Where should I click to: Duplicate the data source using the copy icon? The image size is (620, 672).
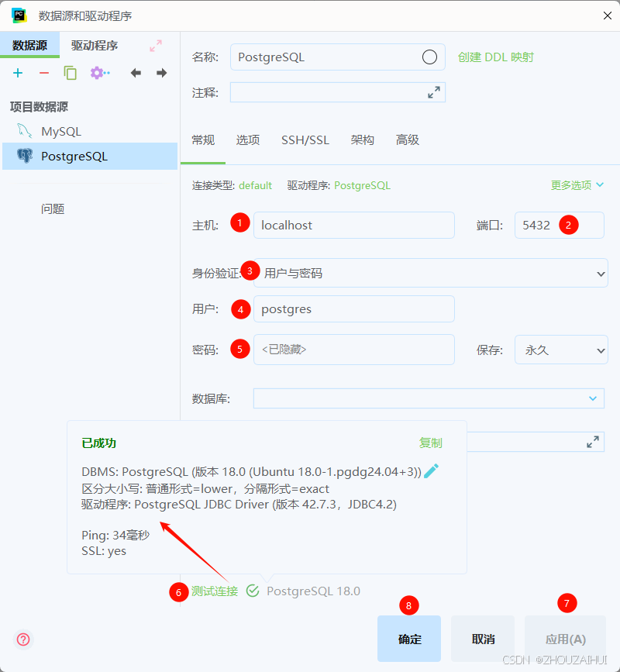[x=71, y=73]
